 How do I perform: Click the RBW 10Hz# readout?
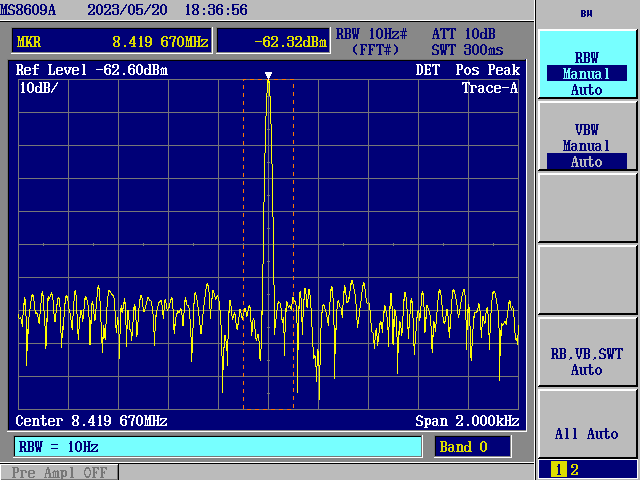point(372,33)
